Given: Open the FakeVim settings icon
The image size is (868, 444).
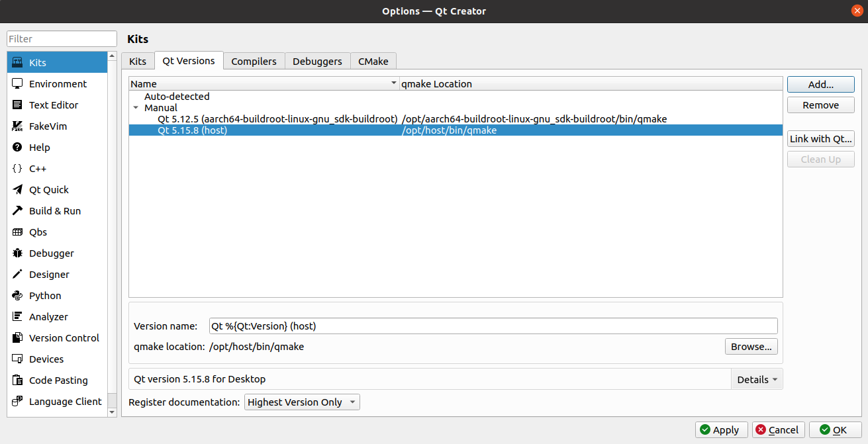Looking at the screenshot, I should tap(18, 126).
